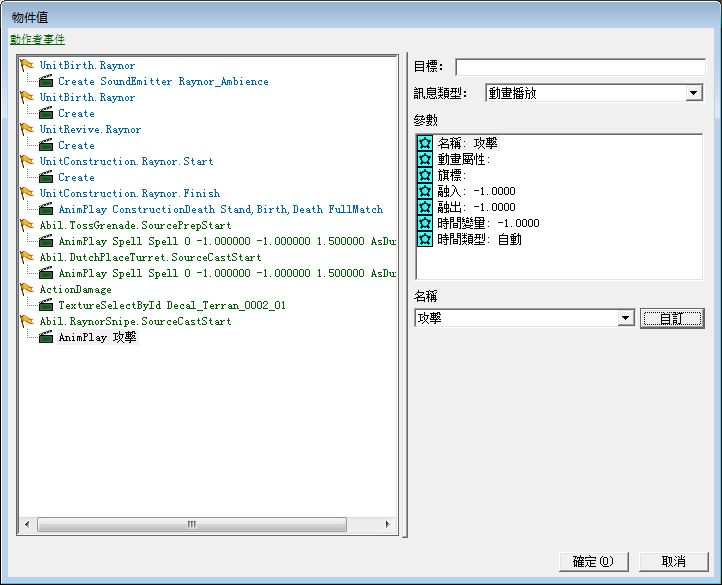The image size is (722, 585).
Task: Click clapper icon of Create SoundEmitter Raynor_Ambience
Action: 46,82
